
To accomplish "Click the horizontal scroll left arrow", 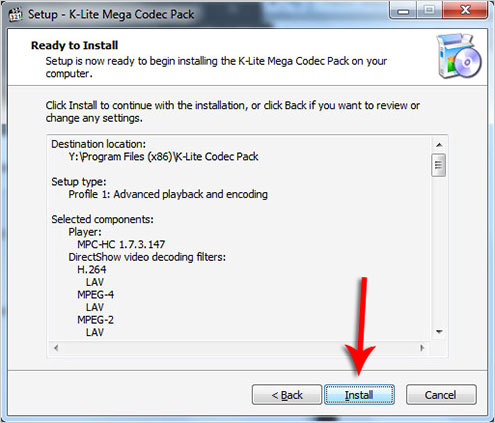I will pyautogui.click(x=56, y=348).
